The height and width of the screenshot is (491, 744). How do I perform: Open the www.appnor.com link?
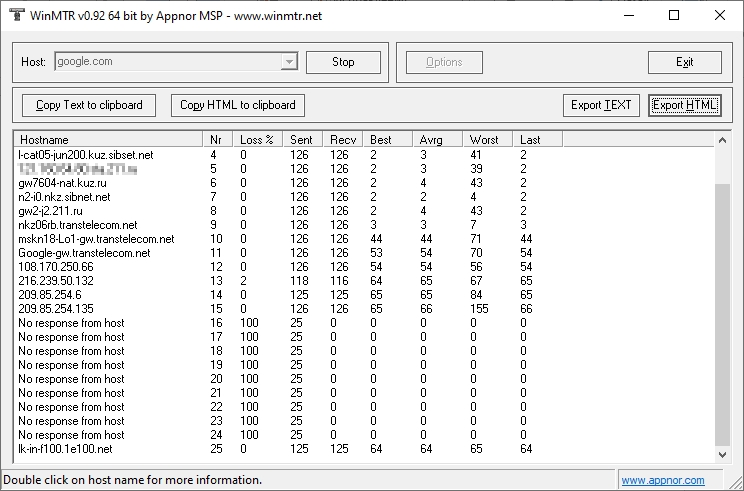tap(663, 480)
